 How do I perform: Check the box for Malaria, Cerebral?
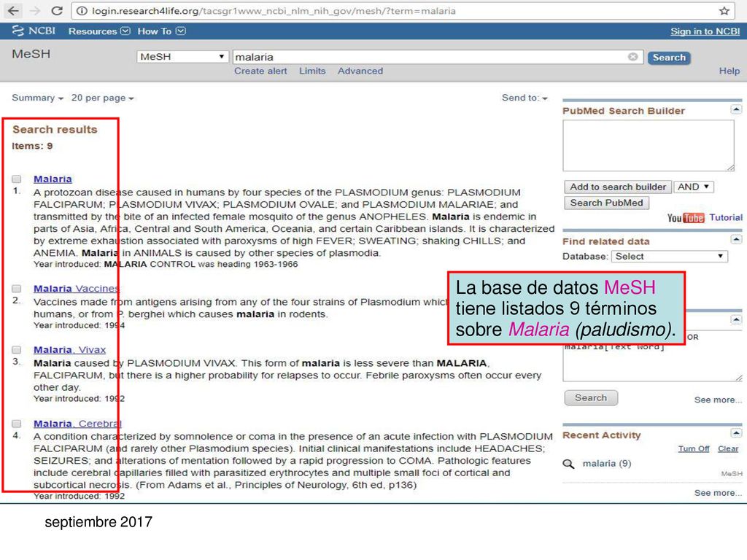pos(17,424)
